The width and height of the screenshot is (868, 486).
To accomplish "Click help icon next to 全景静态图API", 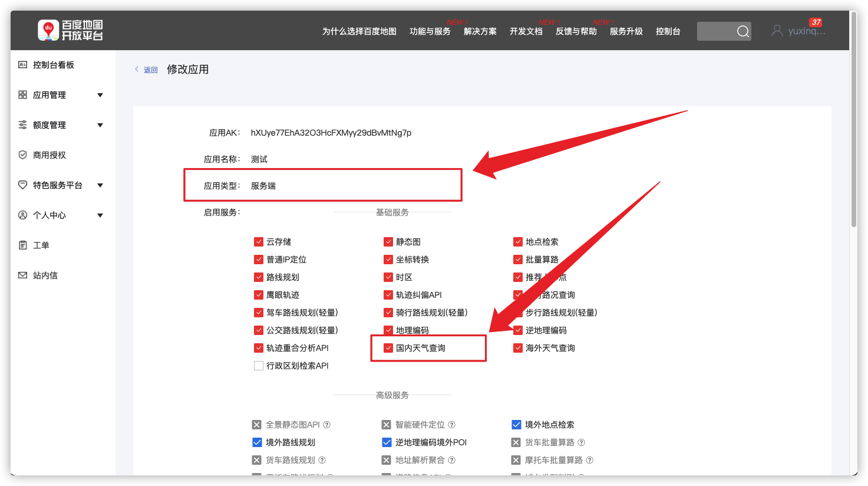I will (327, 425).
